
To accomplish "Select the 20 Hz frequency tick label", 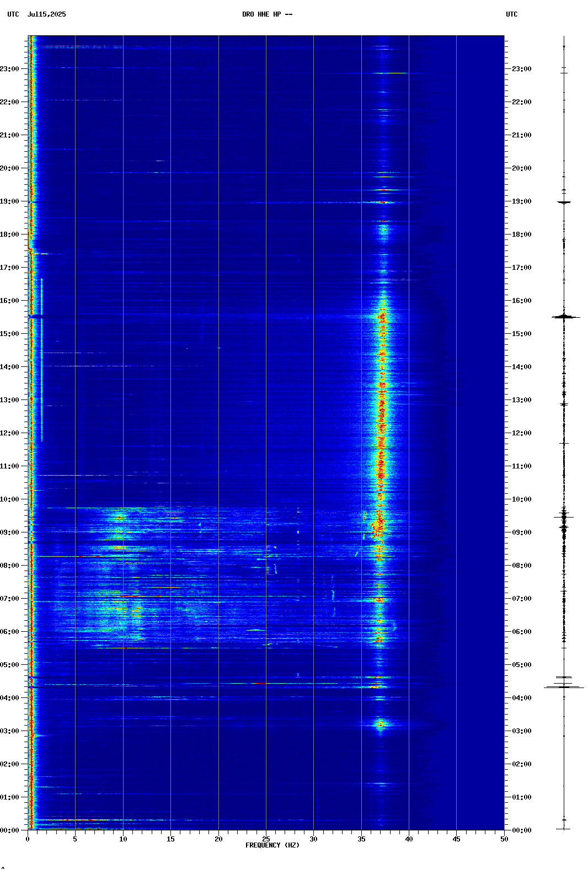I will [218, 839].
